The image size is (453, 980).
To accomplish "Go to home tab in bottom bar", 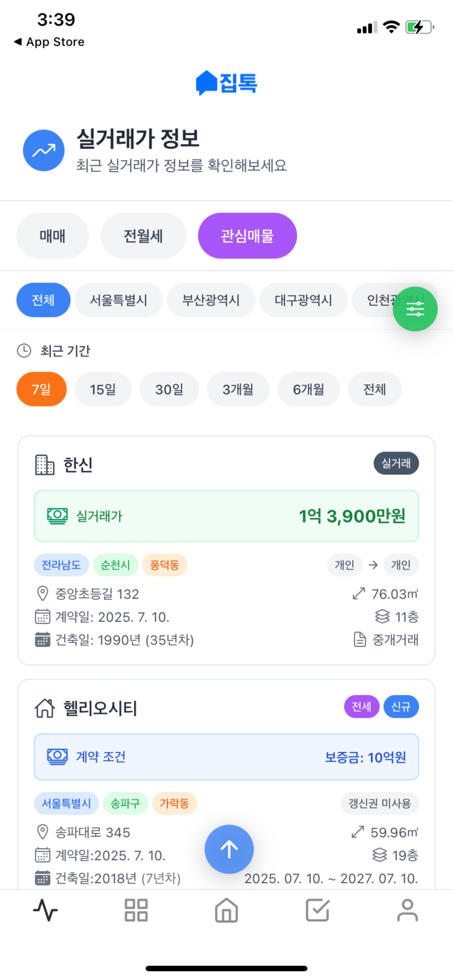I will point(226,910).
